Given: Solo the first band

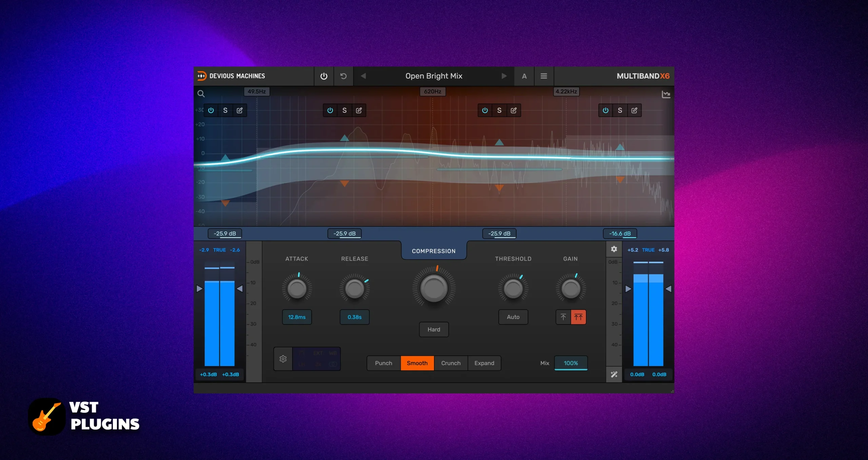Looking at the screenshot, I should pos(225,111).
